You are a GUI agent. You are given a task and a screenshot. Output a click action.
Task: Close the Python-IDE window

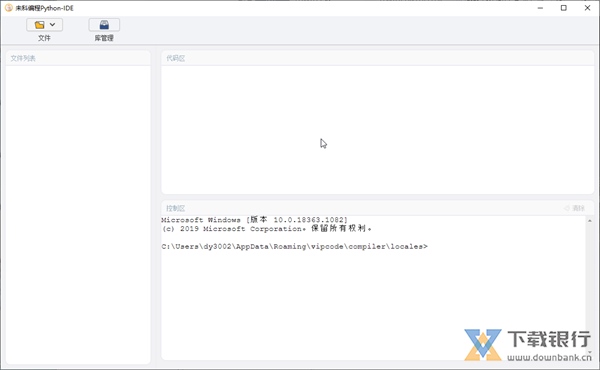click(x=587, y=8)
